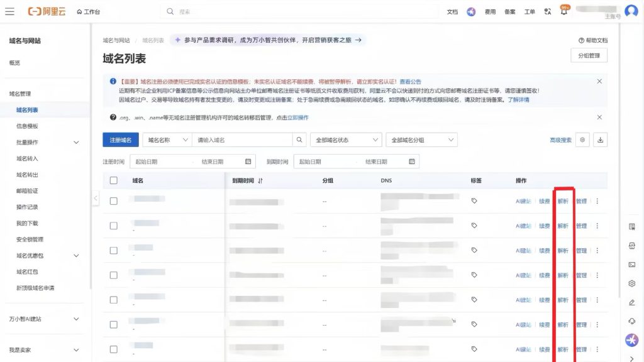This screenshot has width=644, height=362.
Task: Click the notification bell icon
Action: point(563,11)
